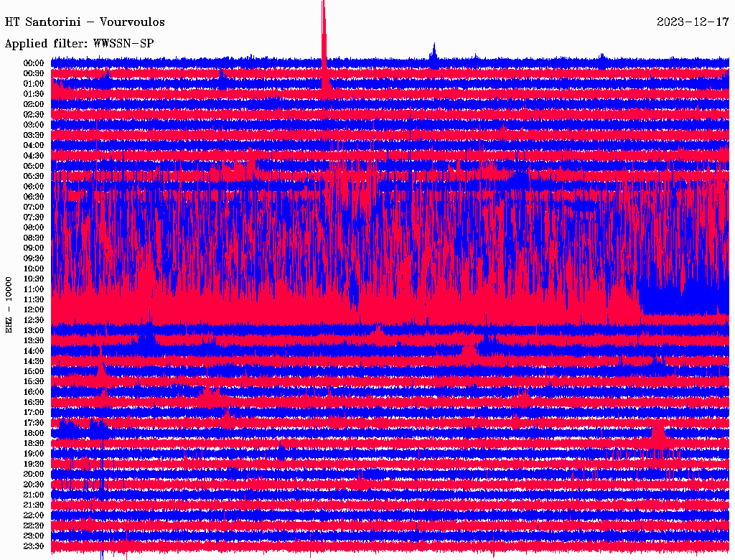This screenshot has height=560, width=735.
Task: Click the EHZ - 10000 vertical axis label
Action: click(x=9, y=304)
